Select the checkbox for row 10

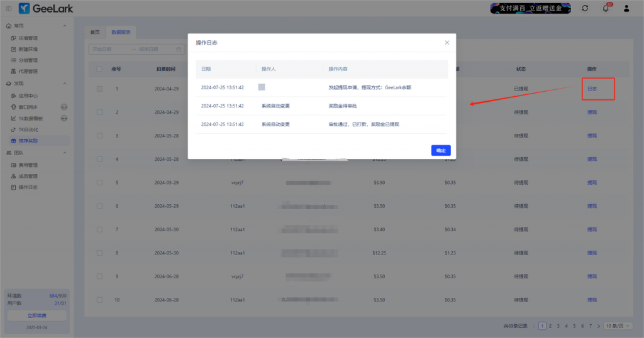tap(99, 300)
